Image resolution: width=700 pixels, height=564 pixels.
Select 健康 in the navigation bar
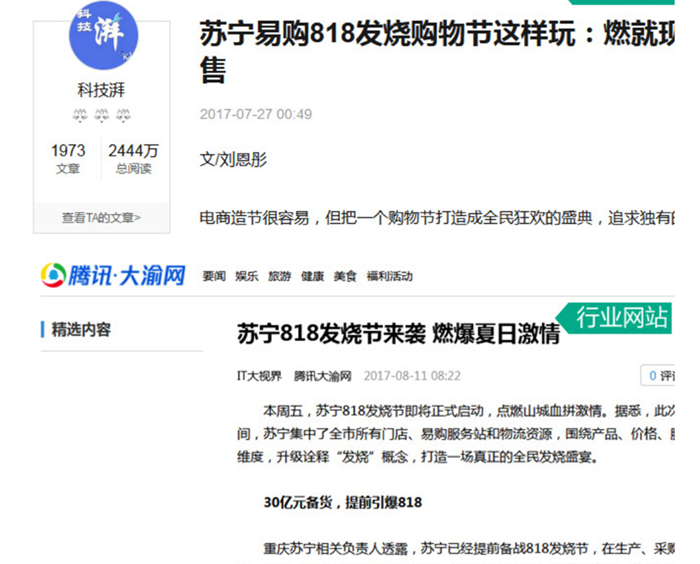pos(312,276)
